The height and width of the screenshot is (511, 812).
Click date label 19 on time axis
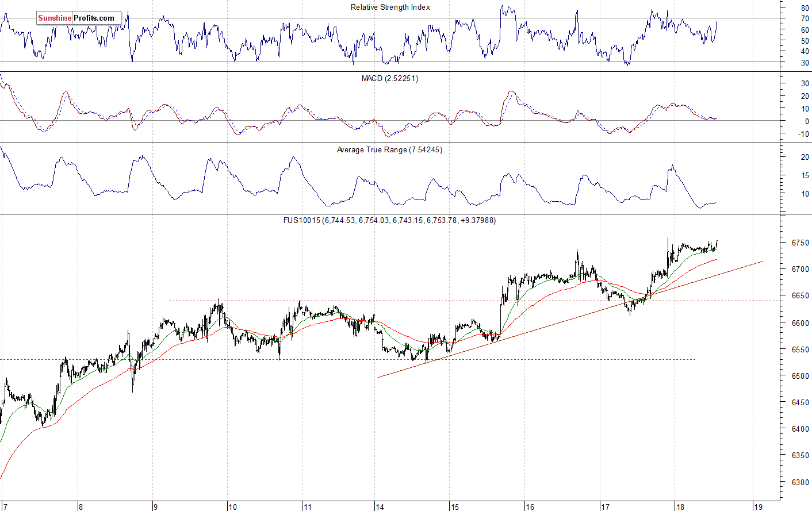[759, 506]
